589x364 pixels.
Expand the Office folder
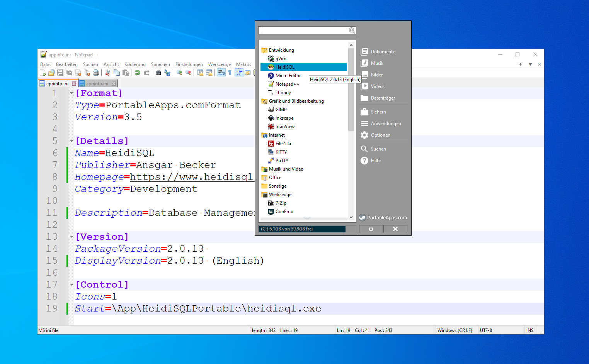(x=275, y=178)
